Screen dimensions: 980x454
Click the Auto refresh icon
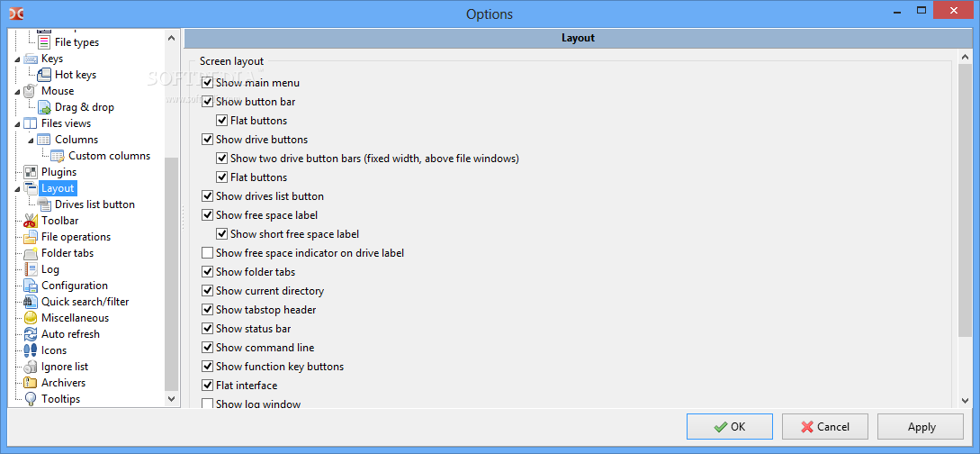[x=30, y=334]
